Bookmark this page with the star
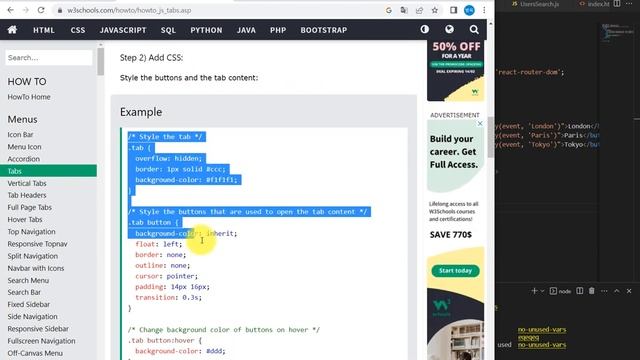The image size is (640, 360). click(435, 10)
